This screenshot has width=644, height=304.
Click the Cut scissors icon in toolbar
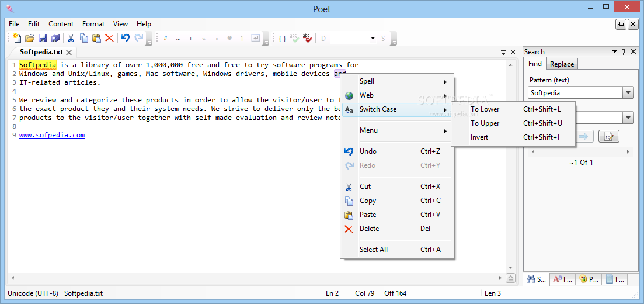[71, 38]
